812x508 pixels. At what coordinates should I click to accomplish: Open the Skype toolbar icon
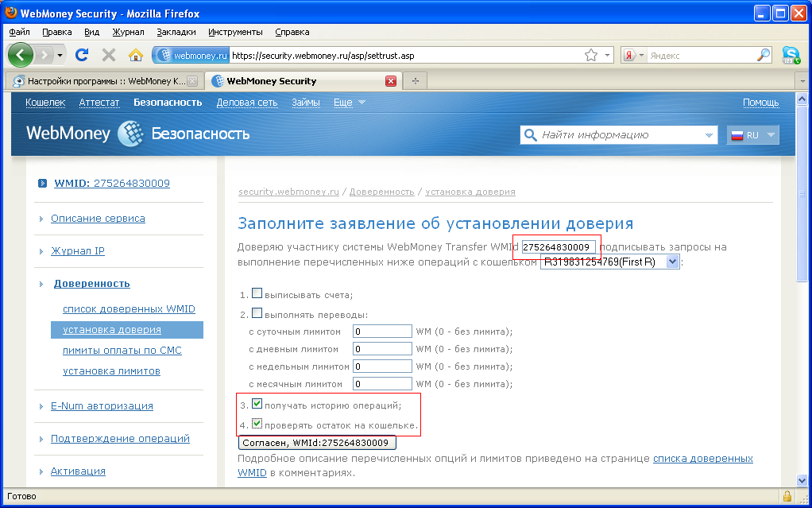(x=791, y=55)
